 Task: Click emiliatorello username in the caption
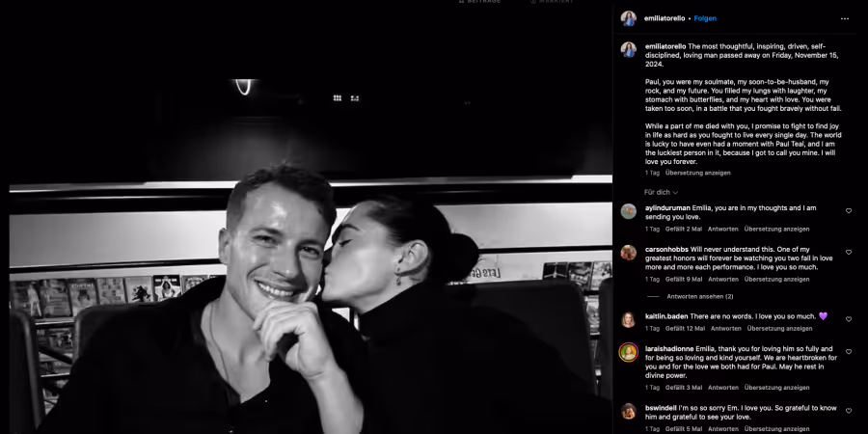665,46
